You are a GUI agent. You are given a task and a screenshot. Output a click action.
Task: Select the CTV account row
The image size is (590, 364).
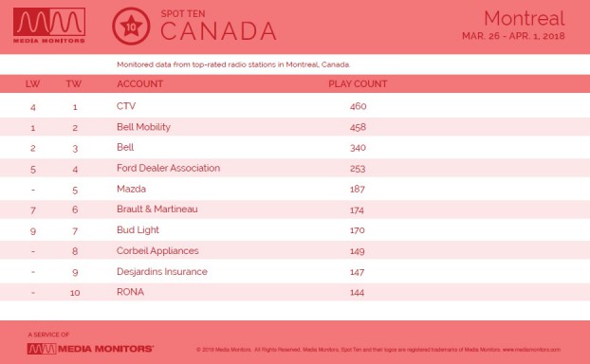pos(295,106)
